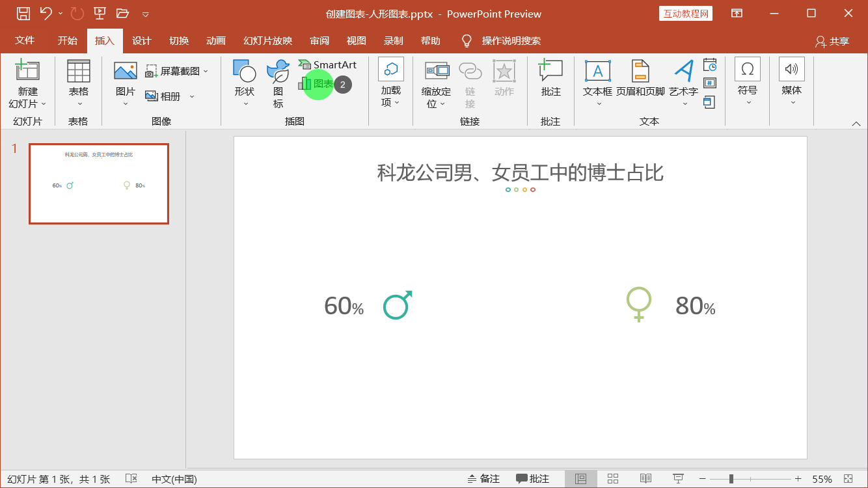The height and width of the screenshot is (488, 868).
Task: Select the female symbol graphic on slide
Action: [639, 304]
